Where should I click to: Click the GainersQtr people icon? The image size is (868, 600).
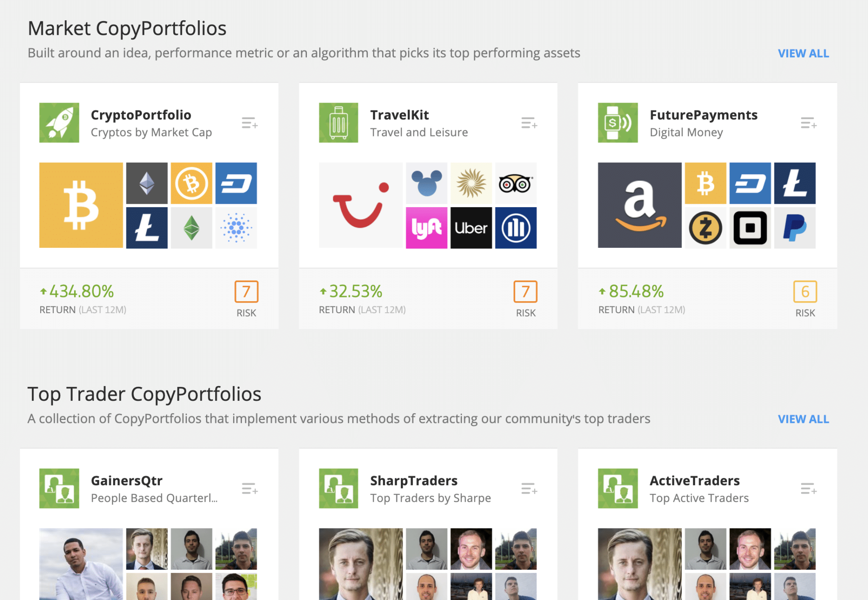tap(59, 488)
